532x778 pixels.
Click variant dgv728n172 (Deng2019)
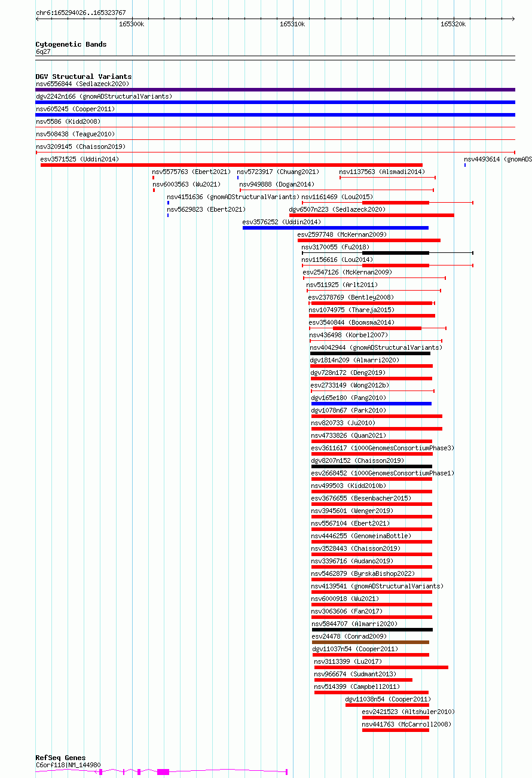click(348, 373)
